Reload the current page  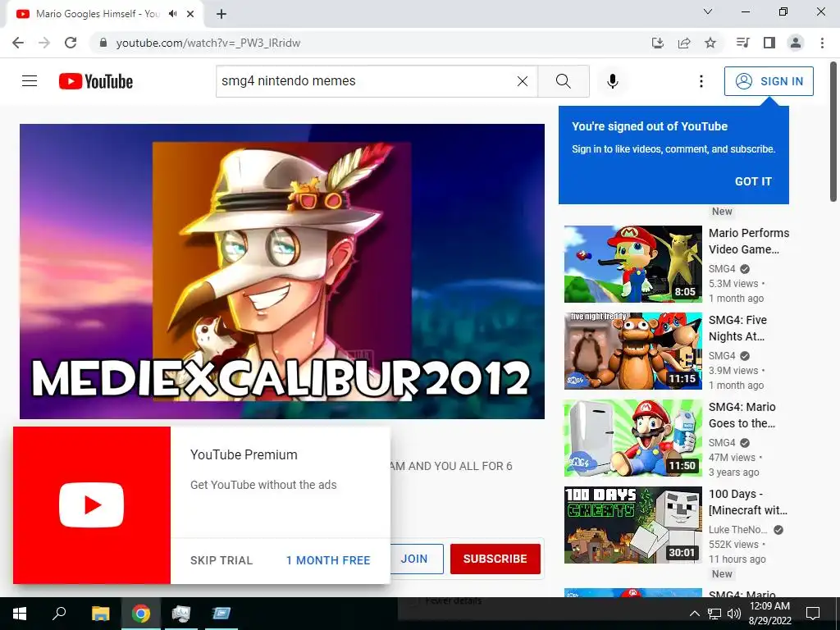pos(71,43)
